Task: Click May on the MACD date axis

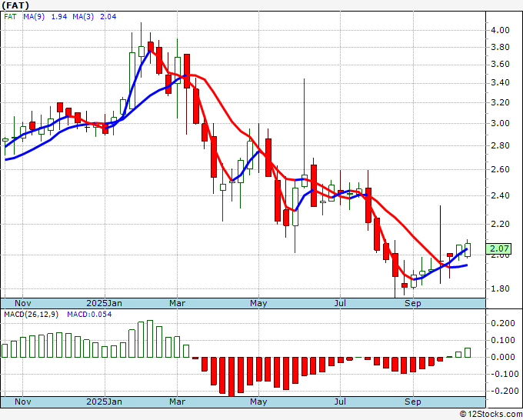Action: (258, 402)
